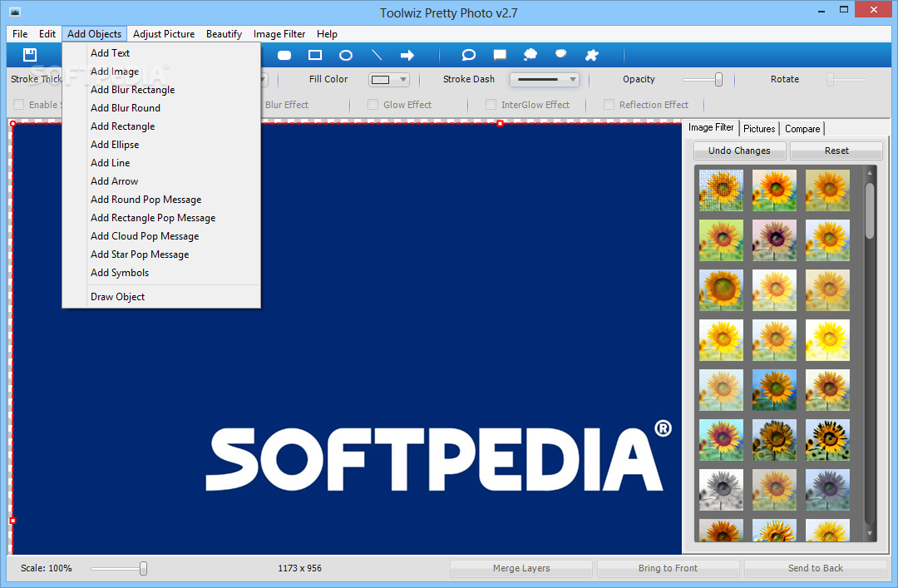The height and width of the screenshot is (588, 898).
Task: Select the Image Filter side panel tab
Action: [711, 127]
